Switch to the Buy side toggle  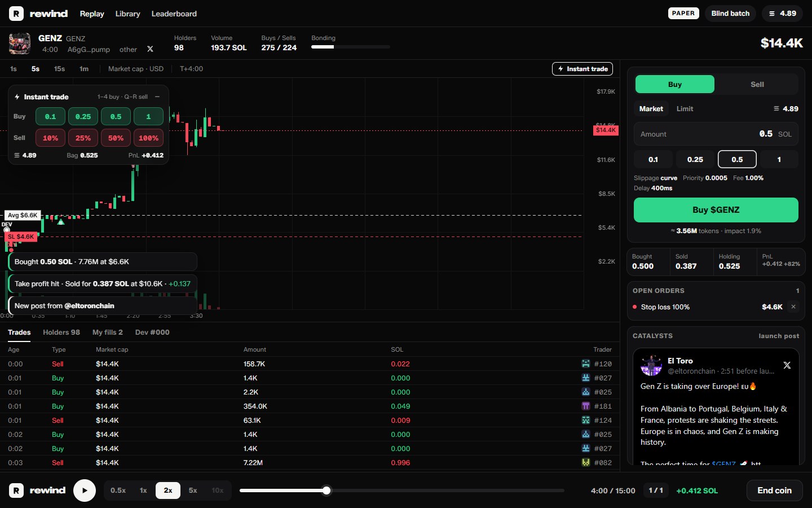point(675,84)
